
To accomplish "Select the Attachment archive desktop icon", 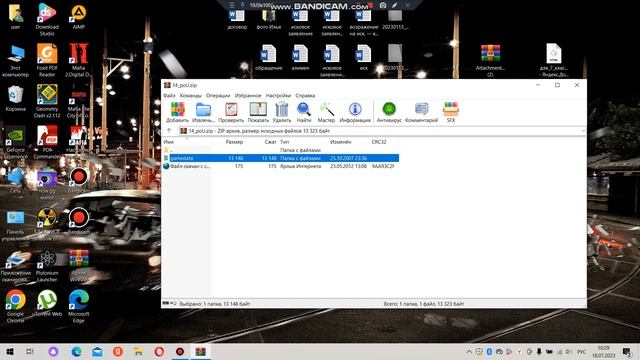I will point(490,60).
